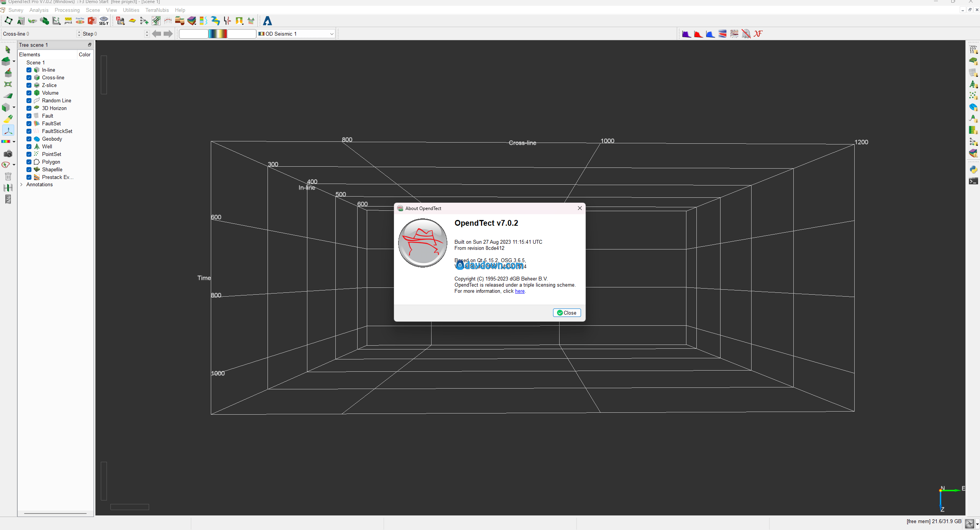Uncheck the Cross-line checkbox in tree
This screenshot has height=530, width=980.
click(29, 77)
